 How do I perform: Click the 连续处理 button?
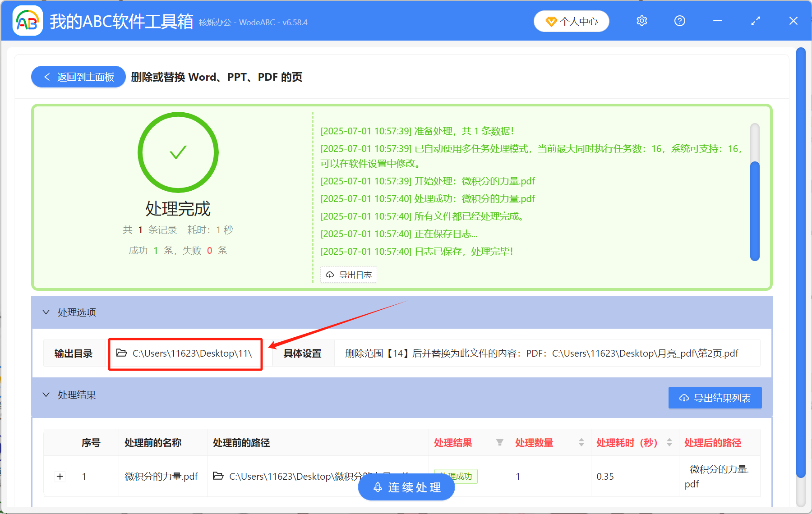point(406,487)
